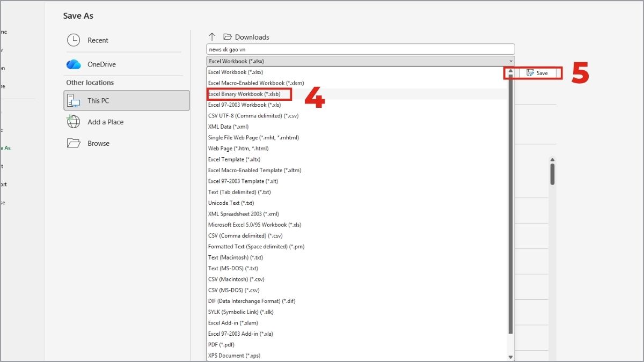Select Excel 97-2003 Workbook (*.xls)
Screen dimensions: 644x362
pos(357,105)
